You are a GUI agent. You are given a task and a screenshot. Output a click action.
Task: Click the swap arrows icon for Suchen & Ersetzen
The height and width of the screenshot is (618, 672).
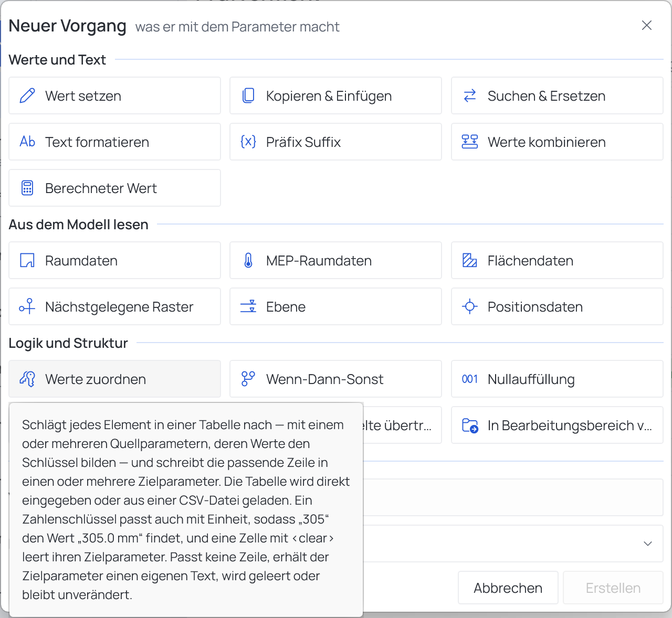[x=470, y=95]
